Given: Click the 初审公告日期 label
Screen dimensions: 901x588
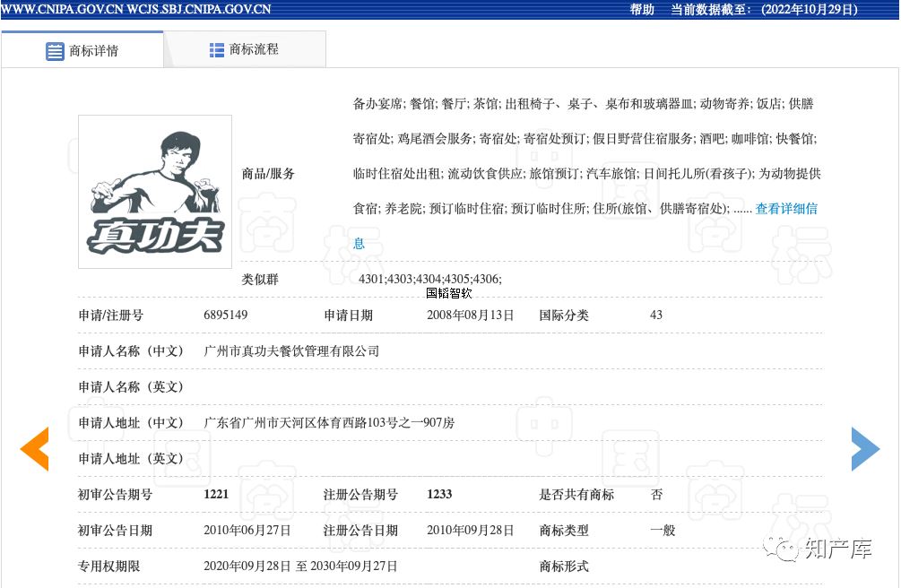Looking at the screenshot, I should pyautogui.click(x=115, y=531).
